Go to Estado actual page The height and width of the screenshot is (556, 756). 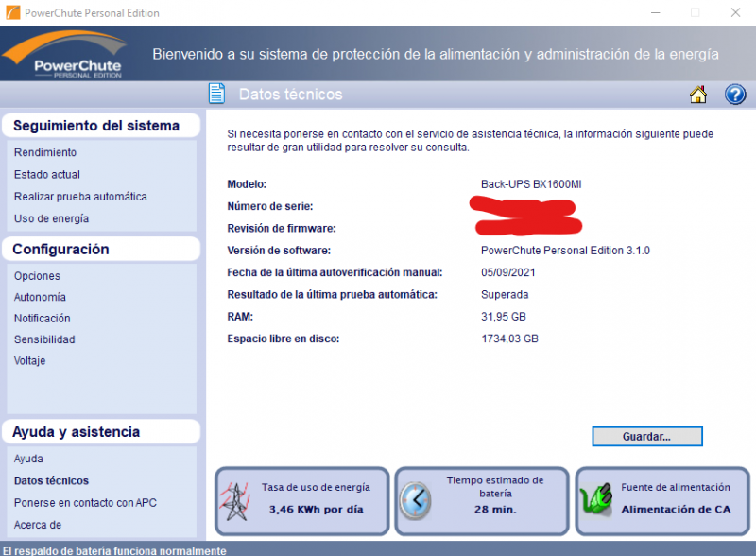pyautogui.click(x=47, y=175)
